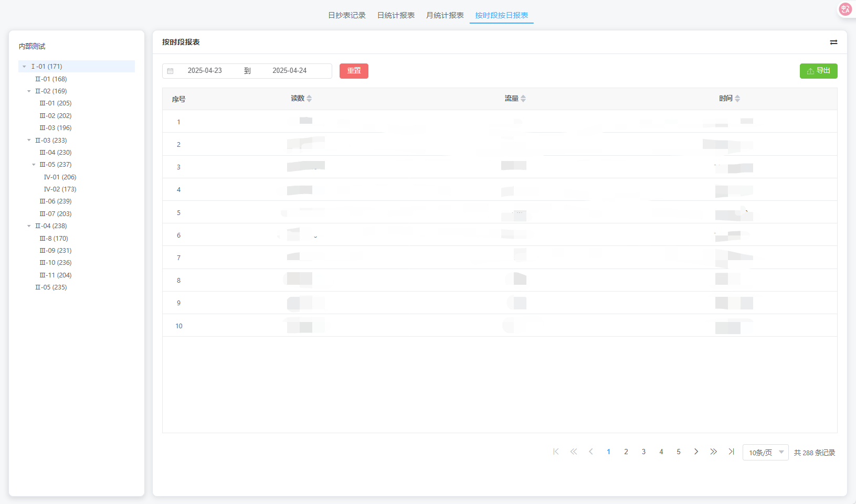The width and height of the screenshot is (856, 504).
Task: Collapse the Ⅲ-05 (237) tree node
Action: tap(34, 165)
